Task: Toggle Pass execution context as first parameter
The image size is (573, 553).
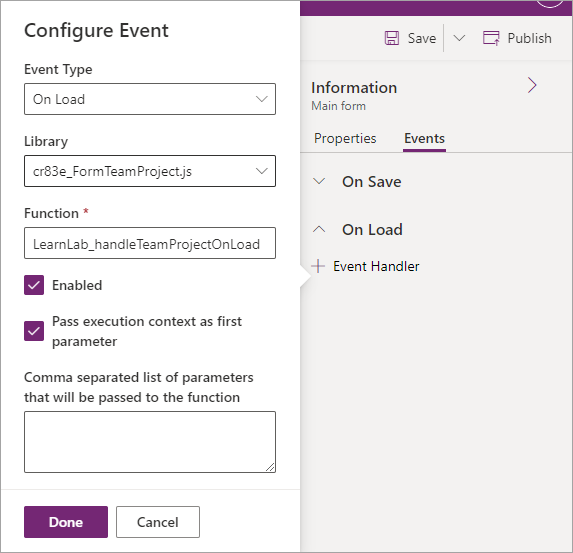Action: (34, 331)
